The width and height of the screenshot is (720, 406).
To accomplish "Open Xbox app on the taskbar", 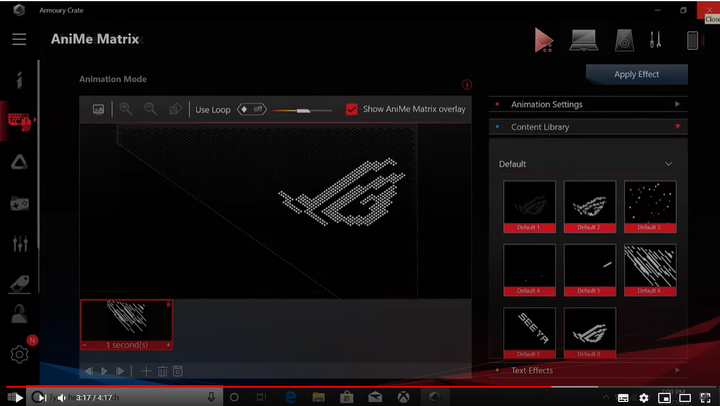I will (404, 397).
